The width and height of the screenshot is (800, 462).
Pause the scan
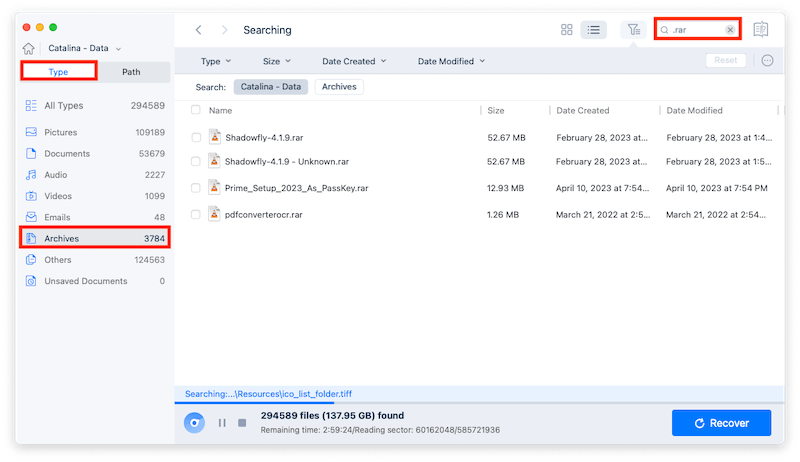pyautogui.click(x=222, y=422)
